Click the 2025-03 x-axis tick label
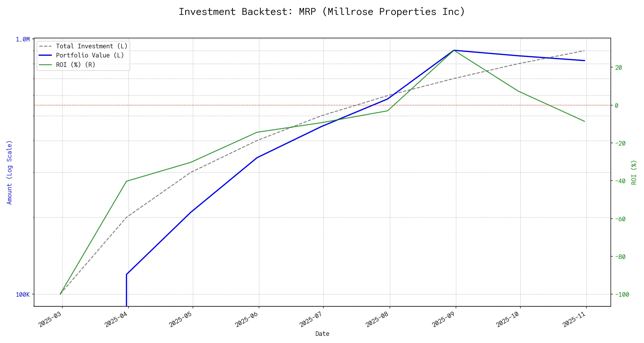Viewport: 644px width, 343px height. click(x=50, y=320)
